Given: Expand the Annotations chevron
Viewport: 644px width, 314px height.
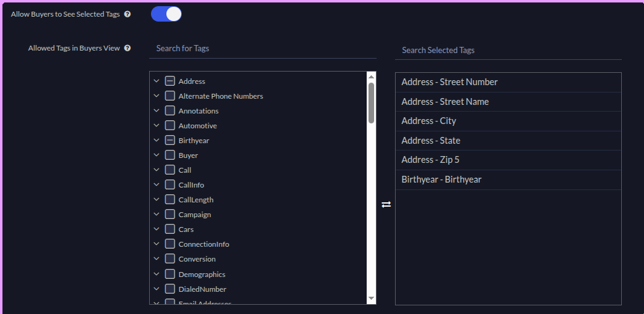Looking at the screenshot, I should pos(156,110).
